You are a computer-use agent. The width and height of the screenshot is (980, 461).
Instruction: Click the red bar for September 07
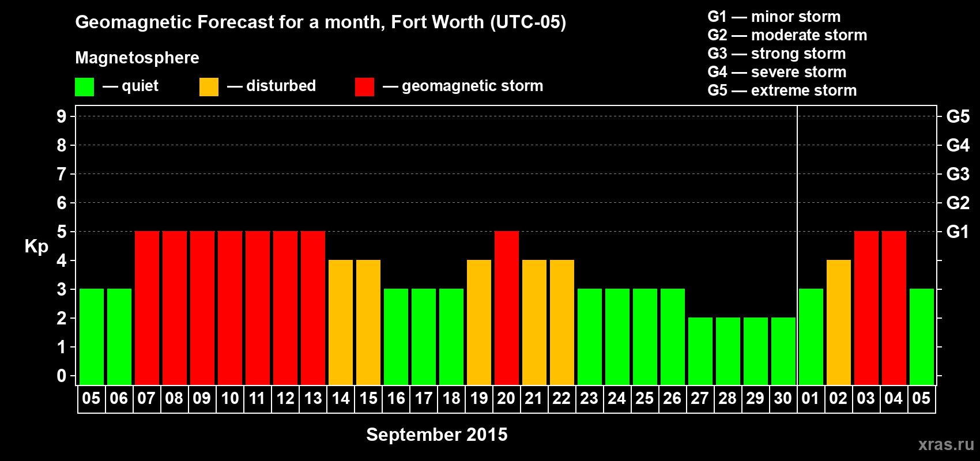pos(147,308)
